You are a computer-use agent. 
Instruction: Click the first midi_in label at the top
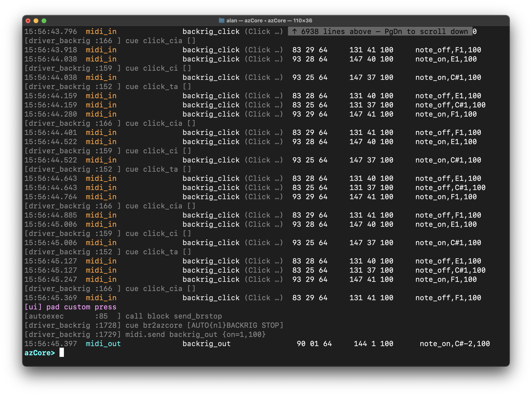coord(101,31)
